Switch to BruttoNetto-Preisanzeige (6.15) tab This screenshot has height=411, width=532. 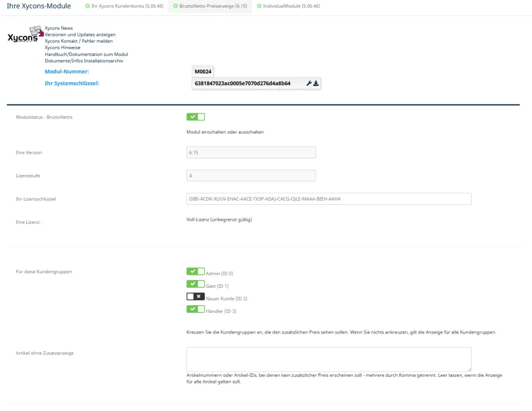pyautogui.click(x=210, y=6)
